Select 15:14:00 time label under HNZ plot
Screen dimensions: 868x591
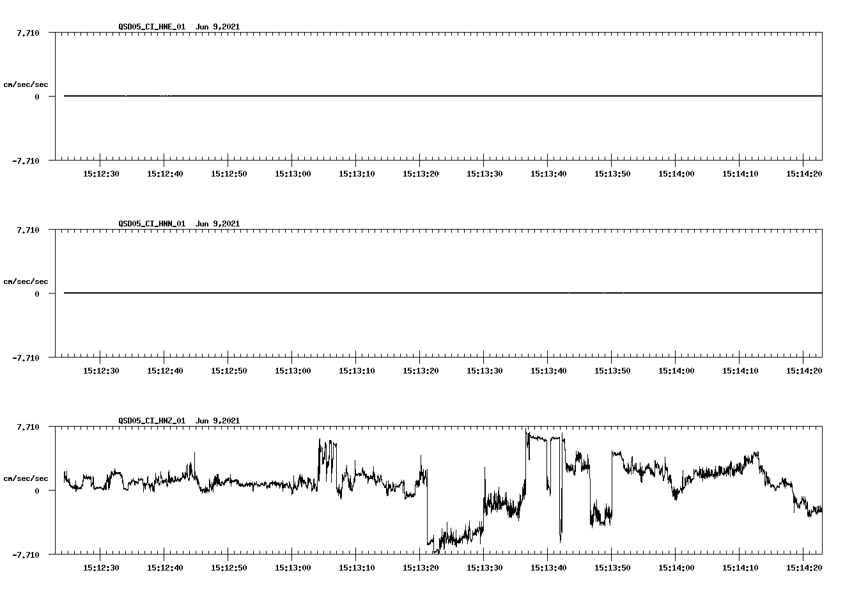coord(676,568)
